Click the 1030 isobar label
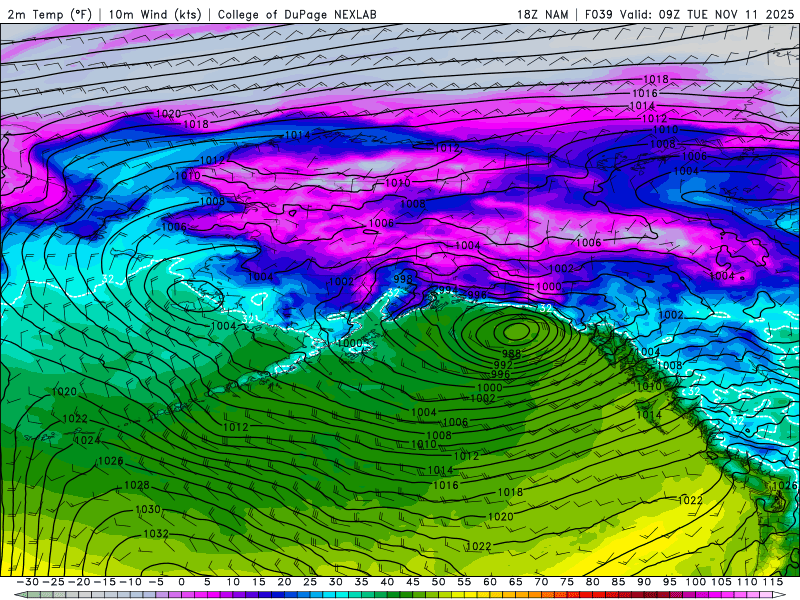The image size is (800, 600). (148, 509)
